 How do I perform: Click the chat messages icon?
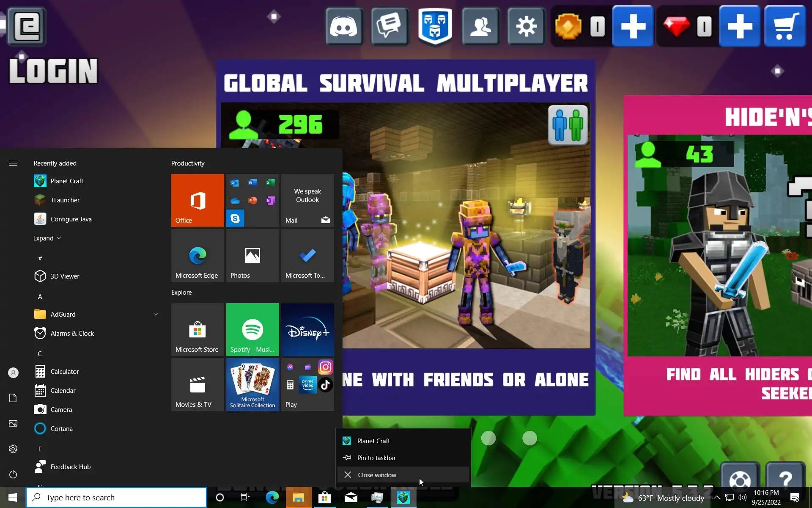coord(389,27)
